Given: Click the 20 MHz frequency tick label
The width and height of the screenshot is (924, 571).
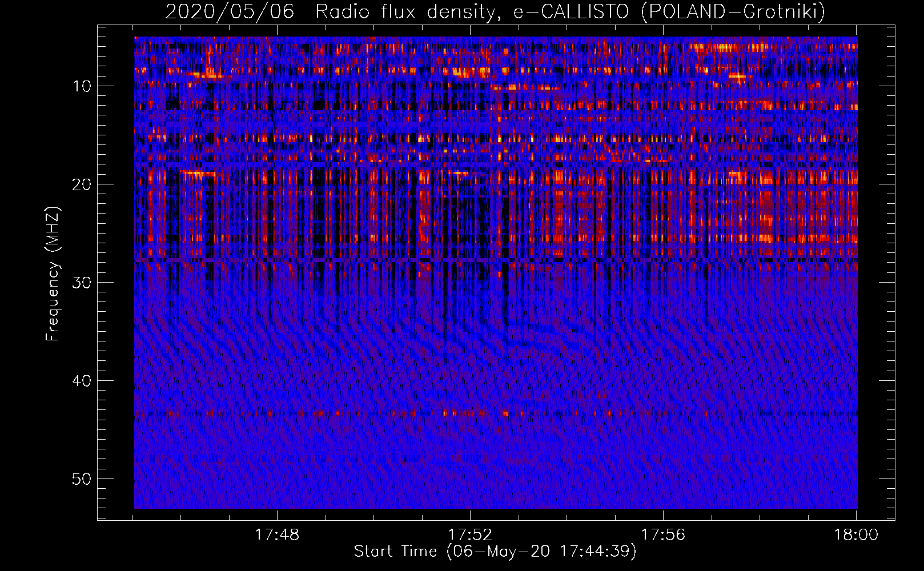Looking at the screenshot, I should pos(82,184).
